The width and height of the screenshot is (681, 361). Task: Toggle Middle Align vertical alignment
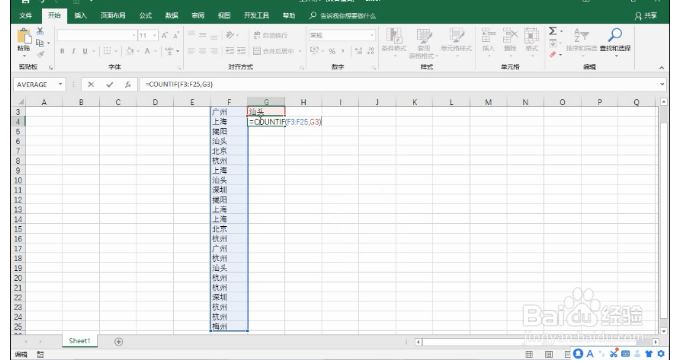point(202,35)
